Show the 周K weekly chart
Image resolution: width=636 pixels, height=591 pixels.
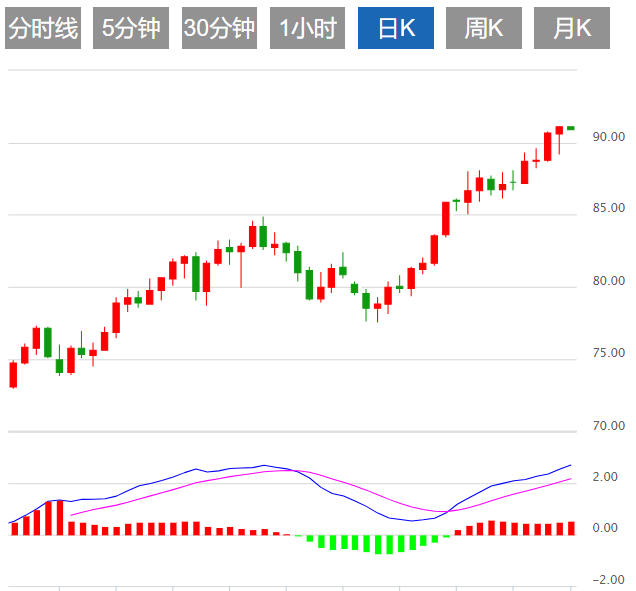[x=484, y=29]
